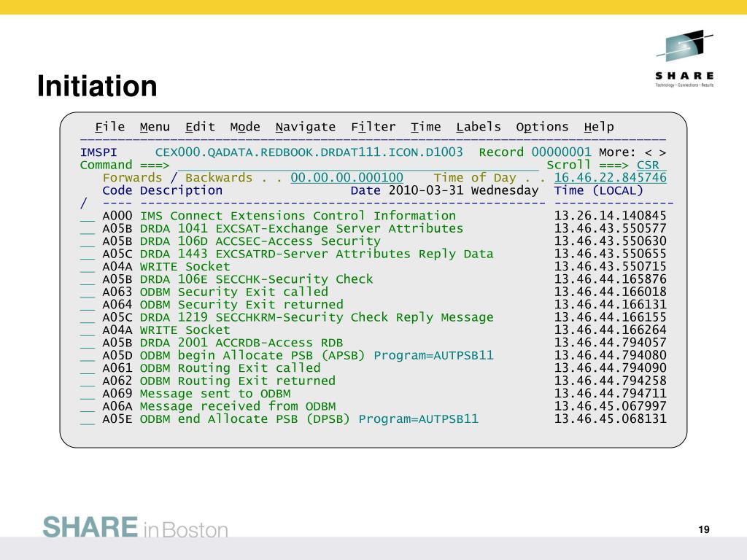Screen dimensions: 747x560
Task: Select the Message sent to ODBM record
Action: pos(373,393)
